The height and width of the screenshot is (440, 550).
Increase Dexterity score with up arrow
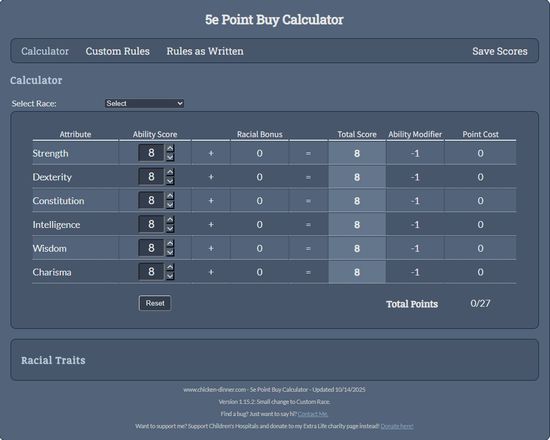coord(170,172)
